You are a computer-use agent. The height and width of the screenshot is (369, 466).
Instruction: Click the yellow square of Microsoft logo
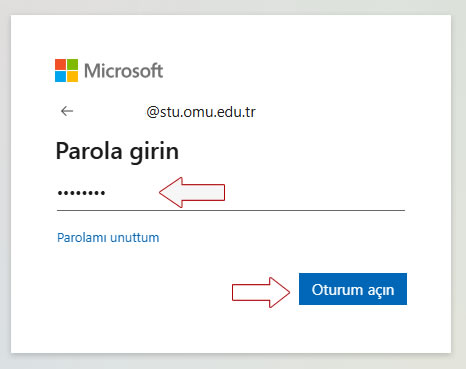tap(72, 76)
